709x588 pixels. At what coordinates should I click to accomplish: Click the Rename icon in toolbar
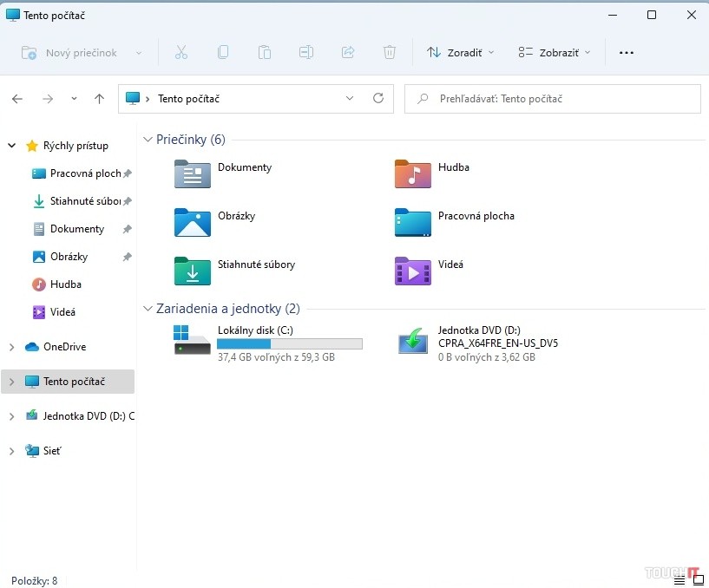tap(306, 53)
